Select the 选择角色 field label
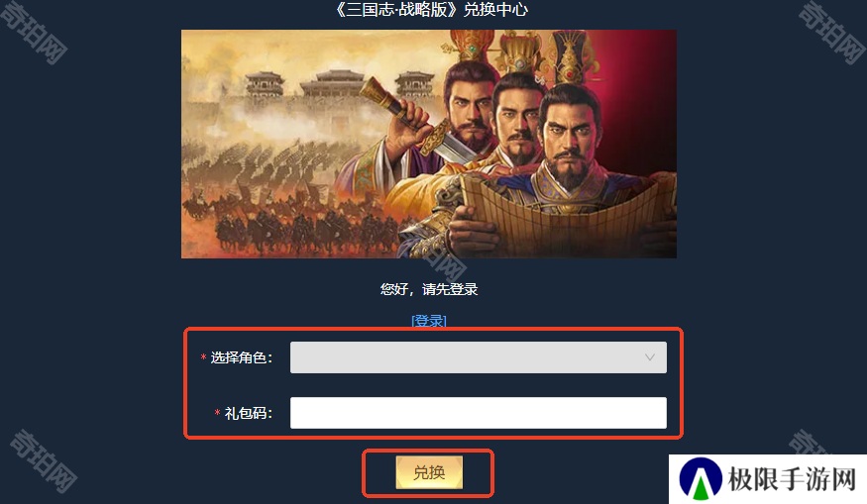This screenshot has height=504, width=867. (x=242, y=357)
